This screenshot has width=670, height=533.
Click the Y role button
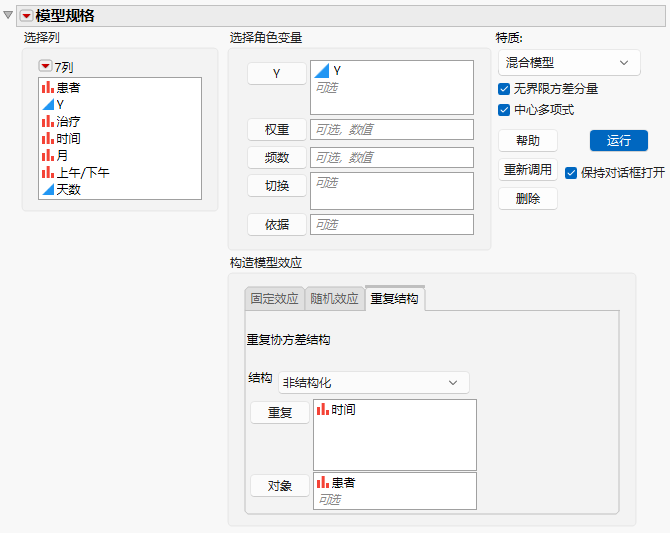(276, 74)
